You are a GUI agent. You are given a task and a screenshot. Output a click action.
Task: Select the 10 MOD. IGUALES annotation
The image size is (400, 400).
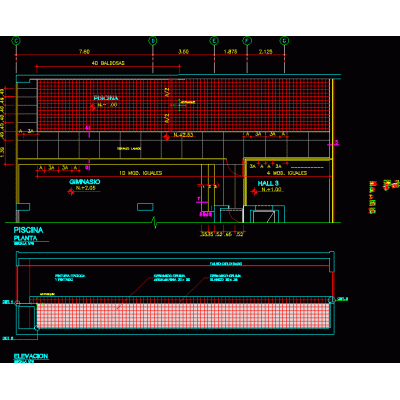[x=141, y=173]
